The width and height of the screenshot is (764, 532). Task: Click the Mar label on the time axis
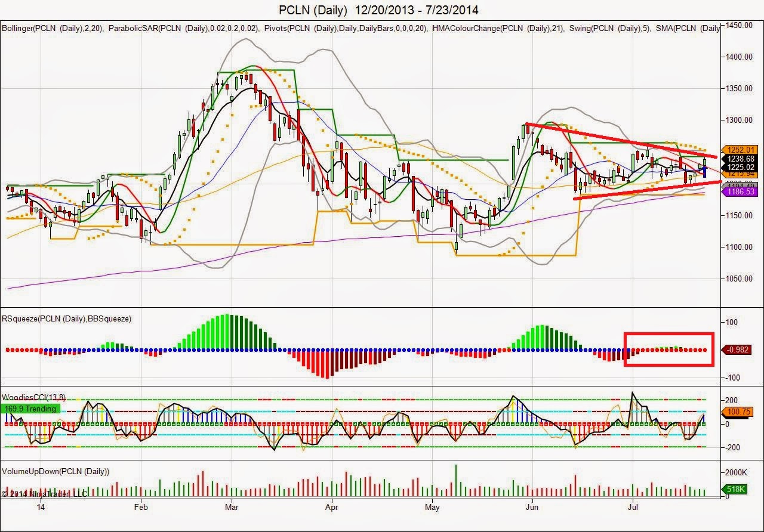coord(232,507)
